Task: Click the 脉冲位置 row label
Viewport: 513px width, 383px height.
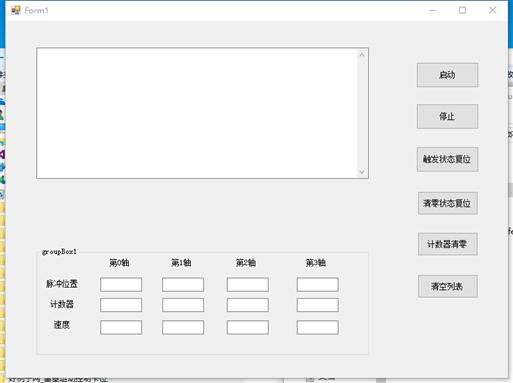Action: coord(62,284)
